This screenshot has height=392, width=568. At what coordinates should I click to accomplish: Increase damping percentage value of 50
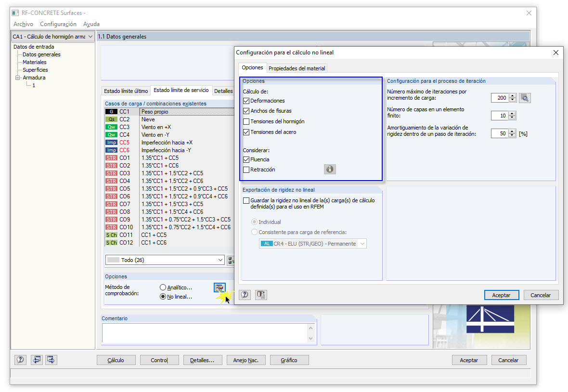click(x=512, y=131)
